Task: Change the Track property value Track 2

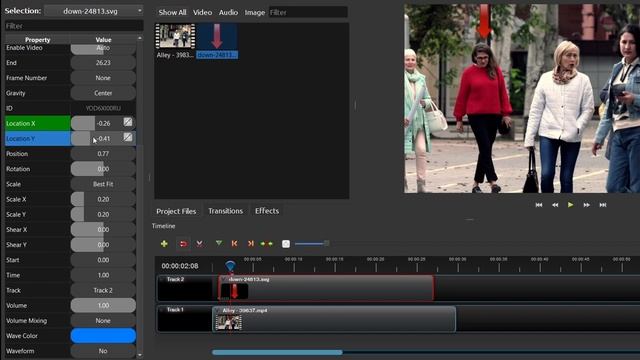Action: [x=103, y=290]
